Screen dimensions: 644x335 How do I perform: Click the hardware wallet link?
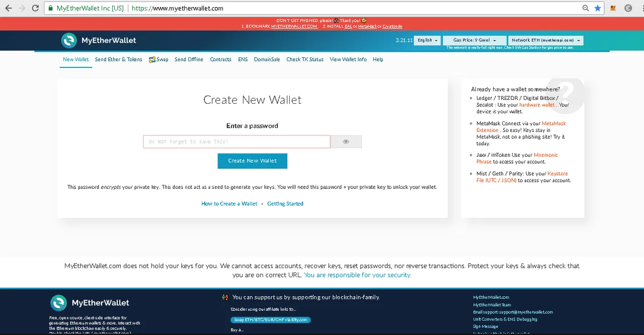[537, 105]
